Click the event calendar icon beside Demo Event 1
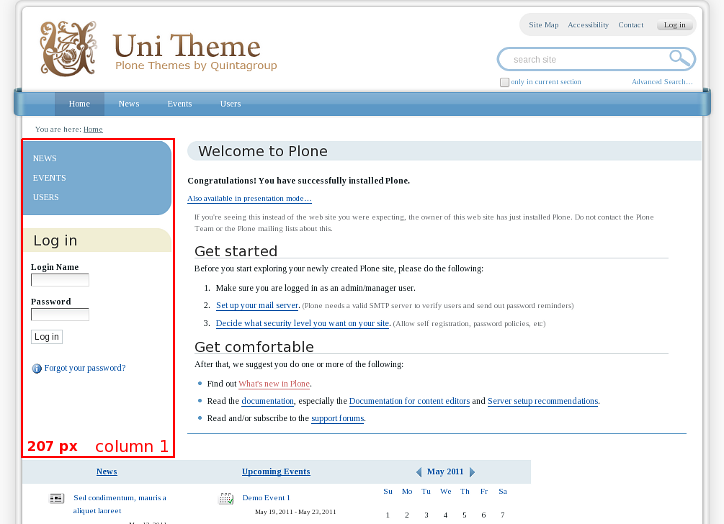 (226, 499)
